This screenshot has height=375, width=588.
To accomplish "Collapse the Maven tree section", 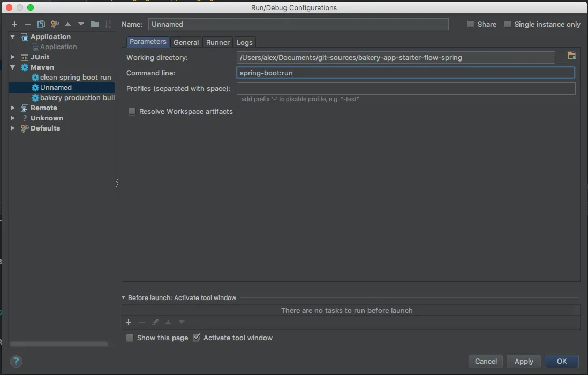I will click(12, 67).
